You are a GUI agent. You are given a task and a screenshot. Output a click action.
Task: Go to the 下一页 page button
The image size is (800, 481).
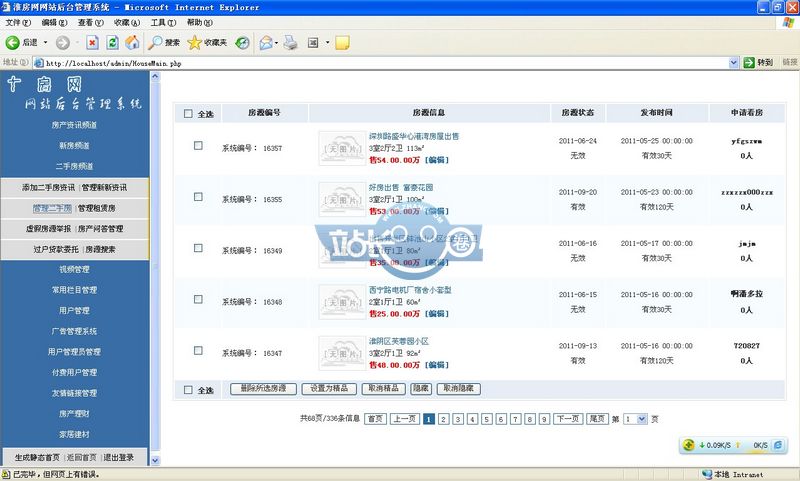[x=568, y=419]
